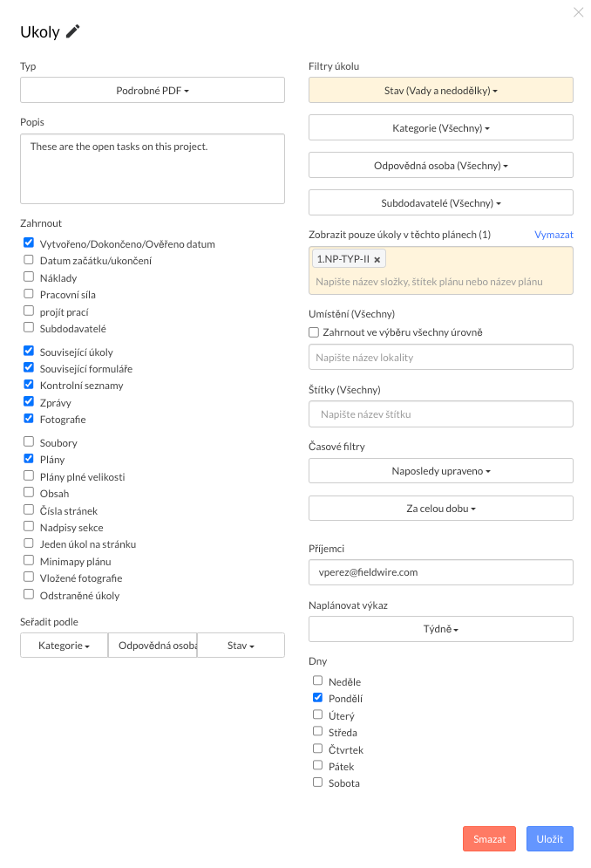Click the pencil icon to rename the report
591x868 pixels.
pos(74,31)
